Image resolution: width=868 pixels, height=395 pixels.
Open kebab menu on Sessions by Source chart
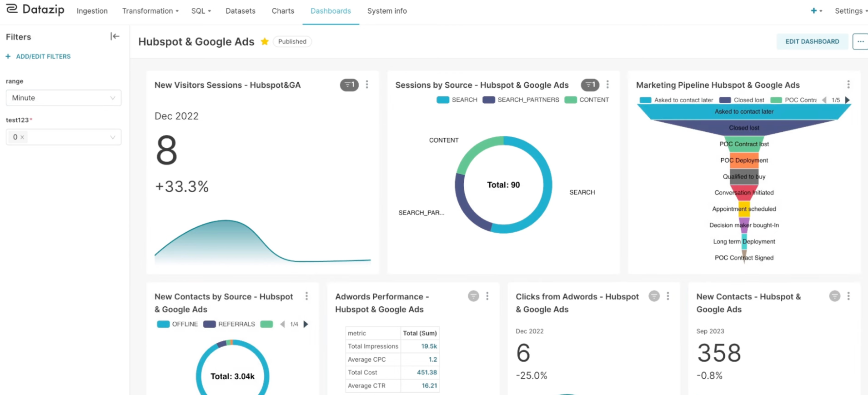(607, 85)
